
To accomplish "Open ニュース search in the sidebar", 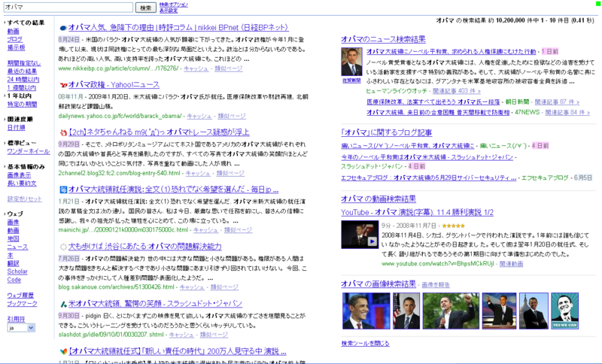I will click(17, 247).
